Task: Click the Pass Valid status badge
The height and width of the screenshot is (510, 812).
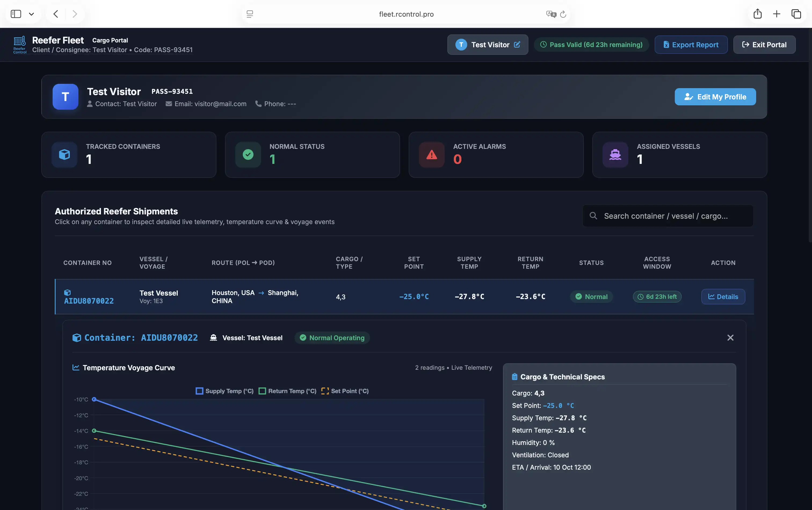Action: pyautogui.click(x=592, y=45)
